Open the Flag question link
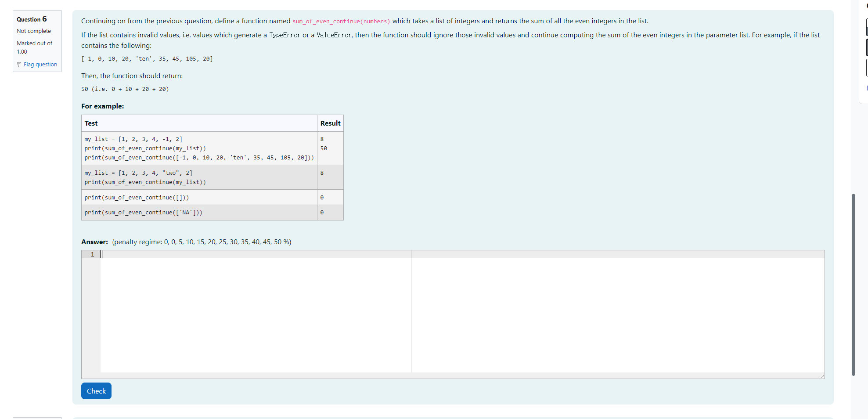 click(41, 64)
